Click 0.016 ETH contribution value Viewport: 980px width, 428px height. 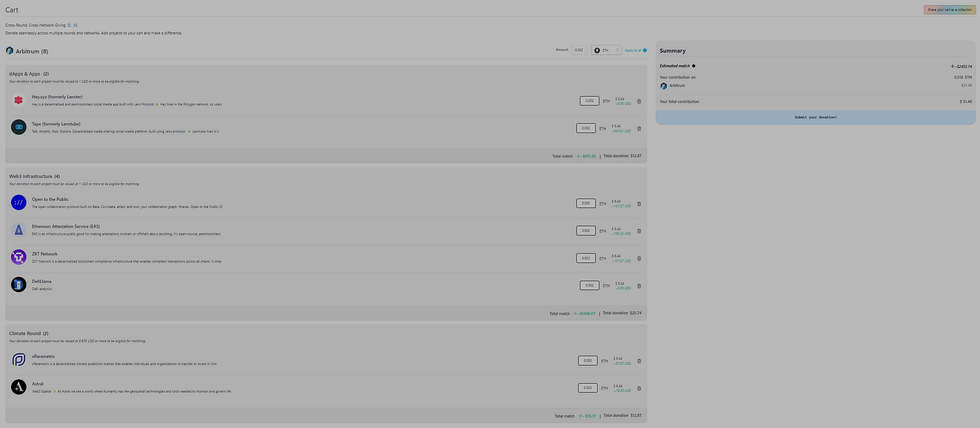pyautogui.click(x=963, y=77)
